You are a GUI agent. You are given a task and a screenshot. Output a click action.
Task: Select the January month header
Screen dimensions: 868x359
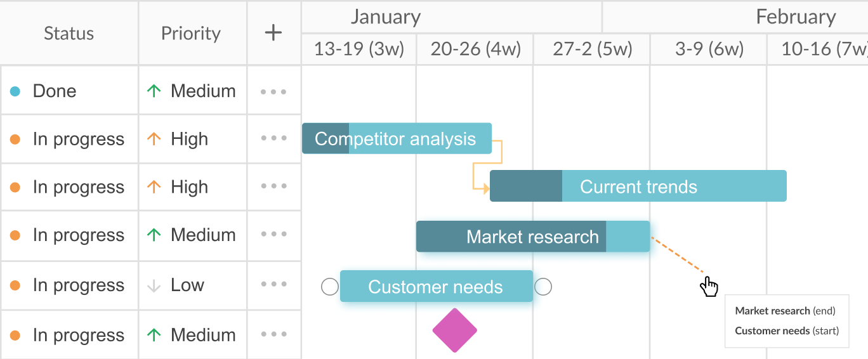click(386, 17)
